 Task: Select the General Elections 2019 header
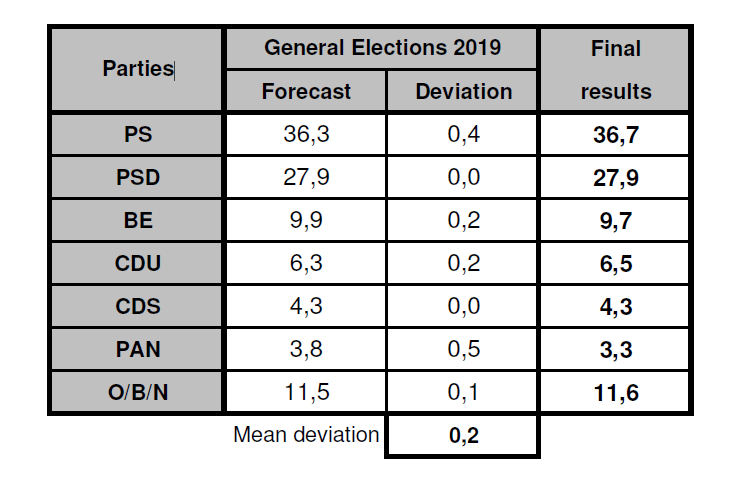(382, 48)
